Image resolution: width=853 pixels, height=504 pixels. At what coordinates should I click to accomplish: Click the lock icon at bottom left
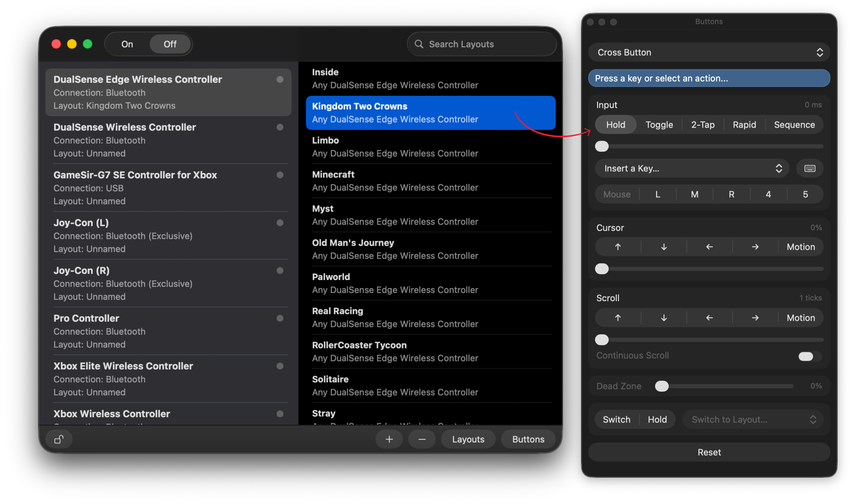(59, 439)
